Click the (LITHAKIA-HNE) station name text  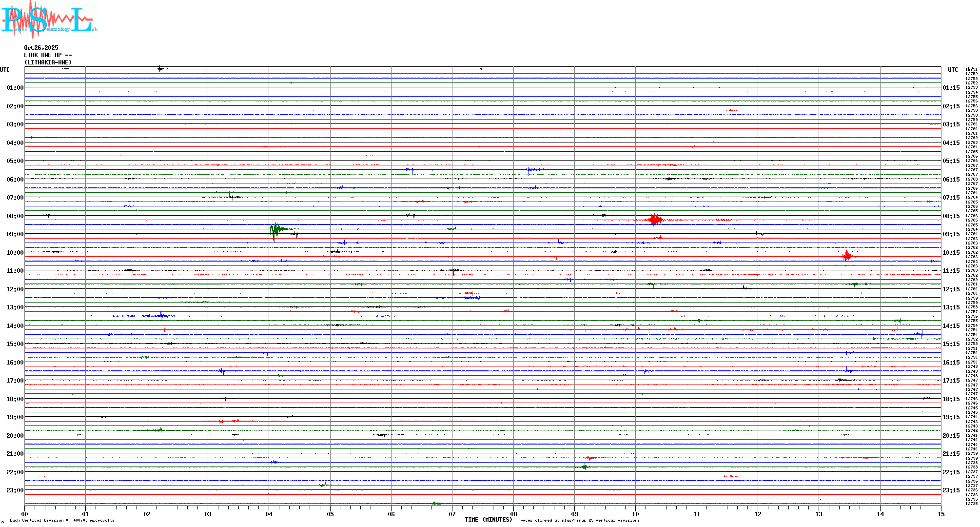(48, 62)
